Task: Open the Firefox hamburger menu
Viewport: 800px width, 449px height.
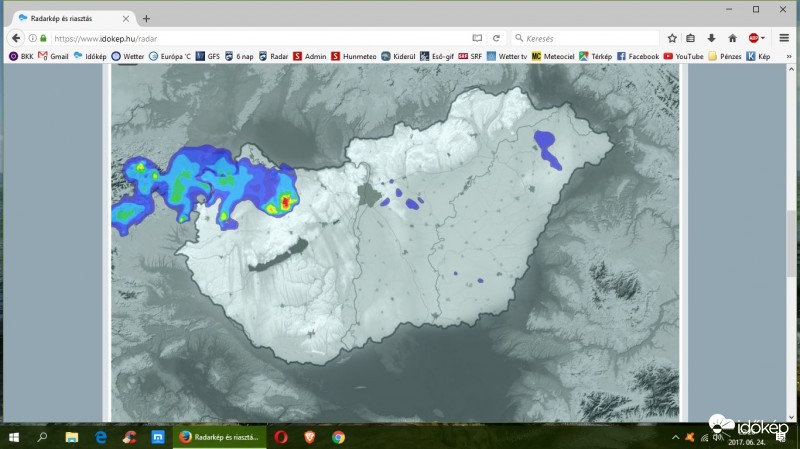Action: pyautogui.click(x=784, y=38)
